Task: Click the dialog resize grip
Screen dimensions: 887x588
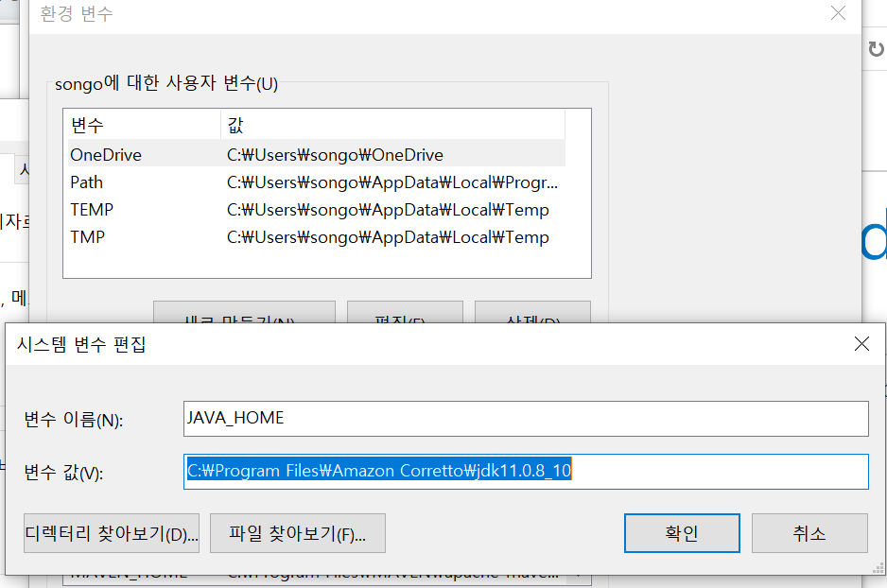Action: pos(878,568)
